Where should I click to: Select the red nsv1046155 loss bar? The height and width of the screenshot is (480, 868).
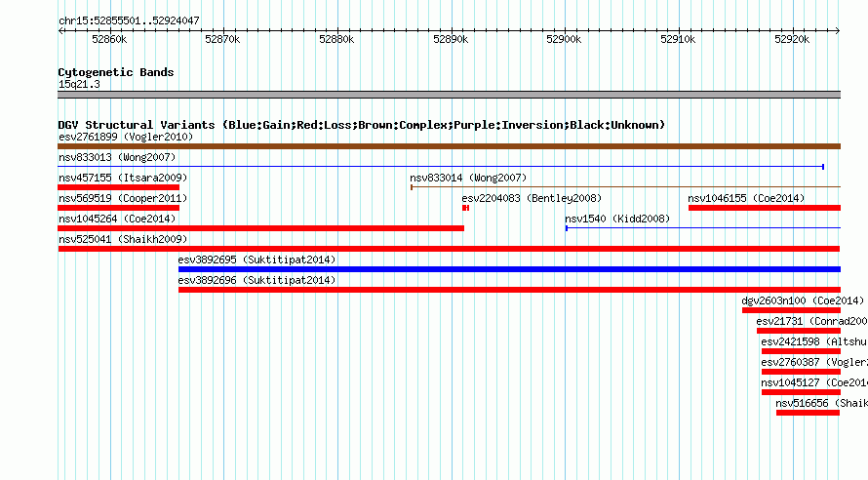click(x=765, y=208)
